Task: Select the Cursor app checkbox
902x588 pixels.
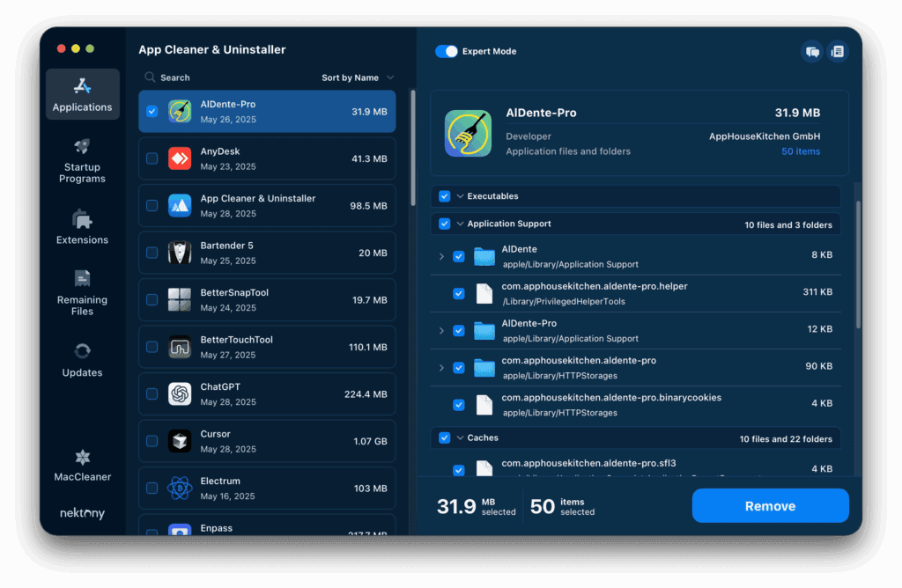Action: (x=152, y=441)
